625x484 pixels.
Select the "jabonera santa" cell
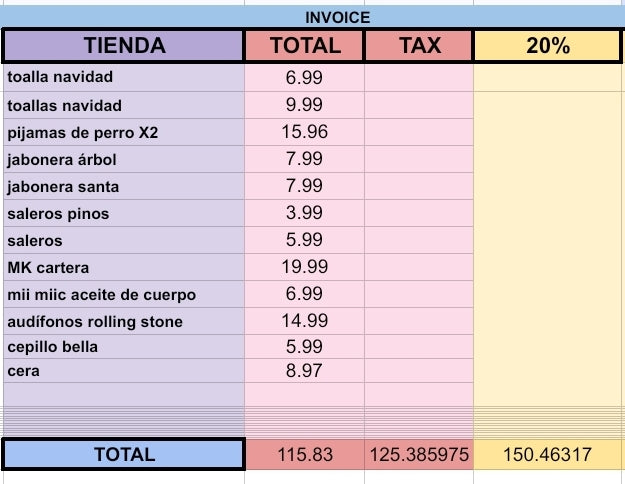click(124, 186)
